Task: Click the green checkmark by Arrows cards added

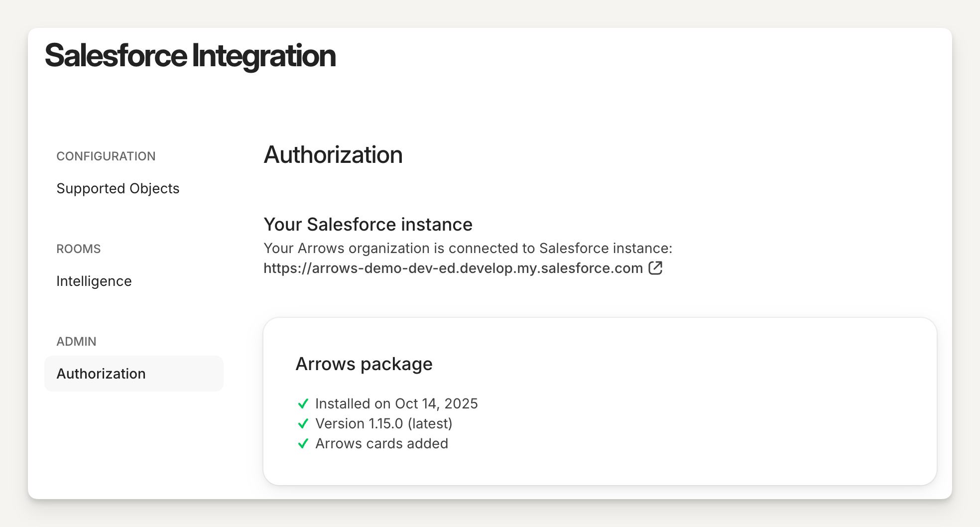Action: 303,443
